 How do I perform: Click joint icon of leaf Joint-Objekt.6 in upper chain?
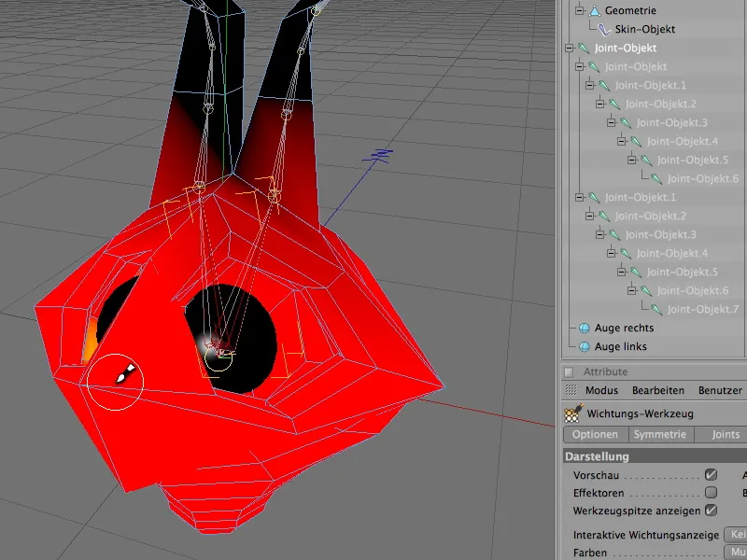tap(656, 178)
